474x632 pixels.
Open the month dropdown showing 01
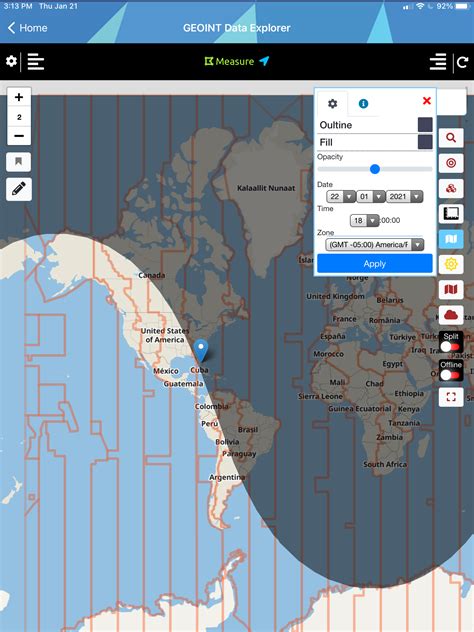coord(371,197)
